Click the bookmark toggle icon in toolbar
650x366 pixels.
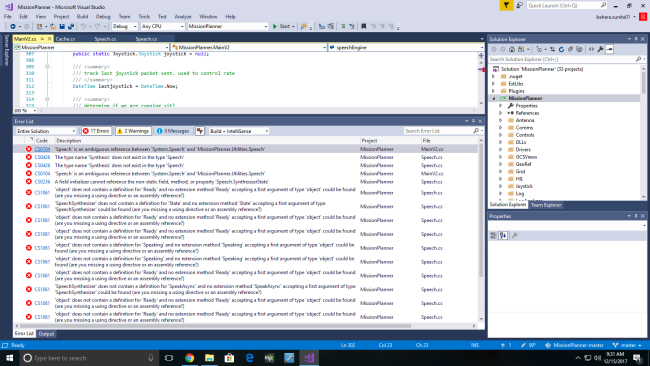pyautogui.click(x=364, y=26)
